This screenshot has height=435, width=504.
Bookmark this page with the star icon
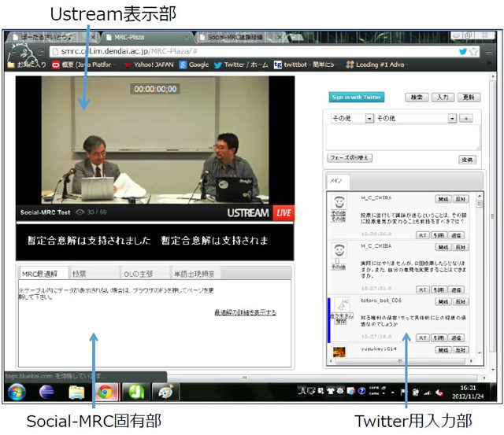[x=473, y=51]
